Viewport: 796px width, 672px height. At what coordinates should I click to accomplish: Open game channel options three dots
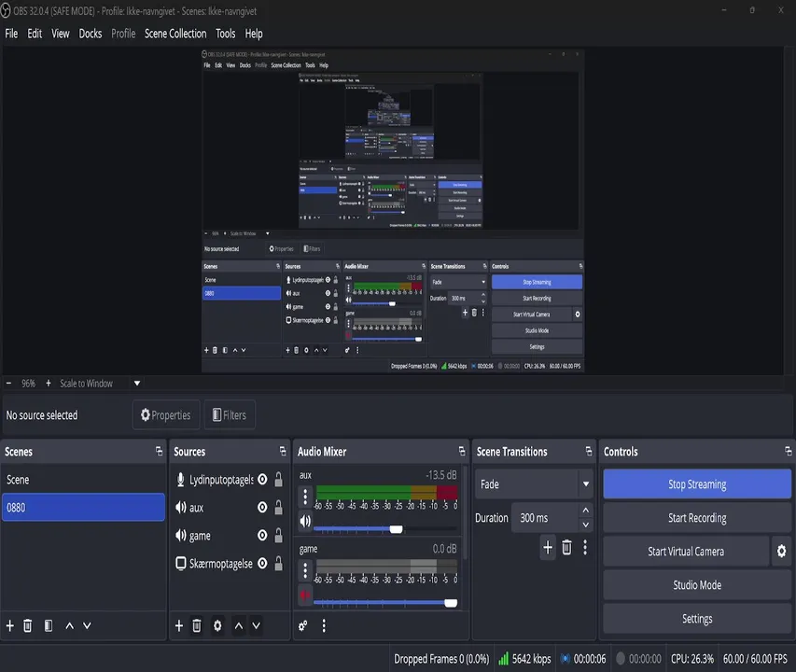[305, 570]
